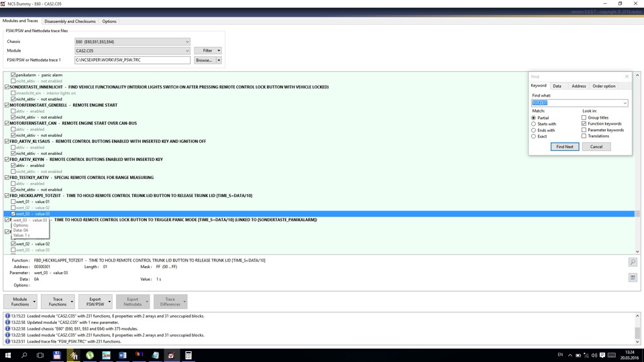Open the notepad-style taskbar icon left of NCS Dummy
This screenshot has height=362, width=644.
pyautogui.click(x=155, y=355)
